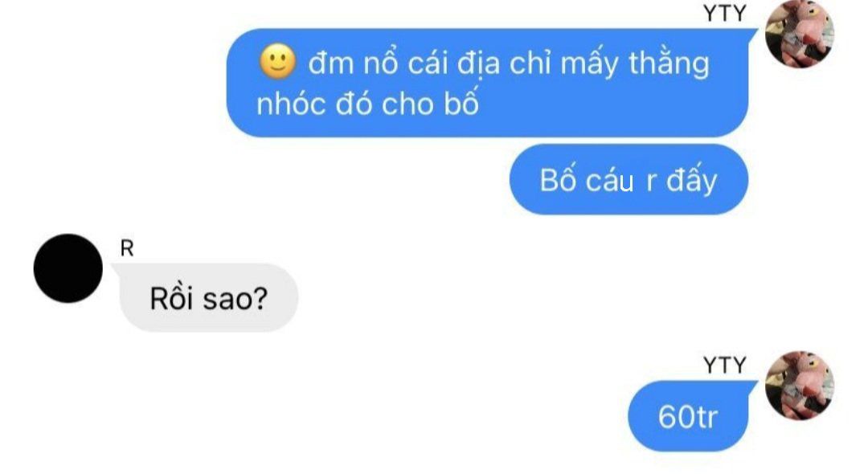The height and width of the screenshot is (474, 868).
Task: Open YTY's avatar beside the 60tr message
Action: (x=800, y=386)
